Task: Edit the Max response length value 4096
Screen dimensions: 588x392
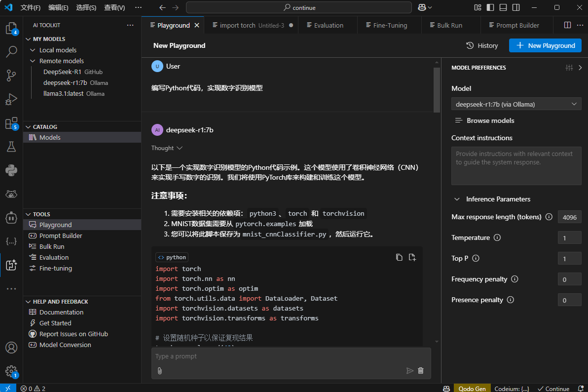Action: 569,217
